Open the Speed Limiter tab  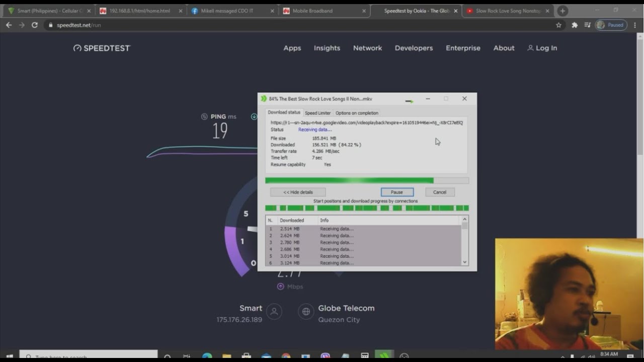point(318,113)
